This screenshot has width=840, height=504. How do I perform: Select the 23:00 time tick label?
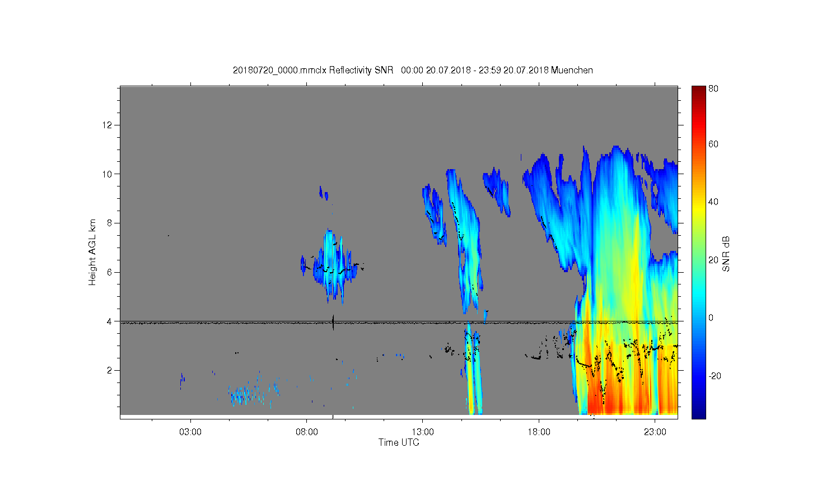pyautogui.click(x=655, y=432)
